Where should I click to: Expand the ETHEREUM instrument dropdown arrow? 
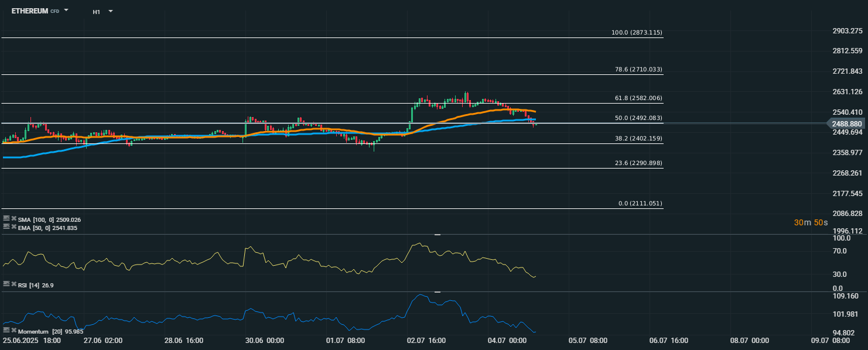tap(66, 10)
